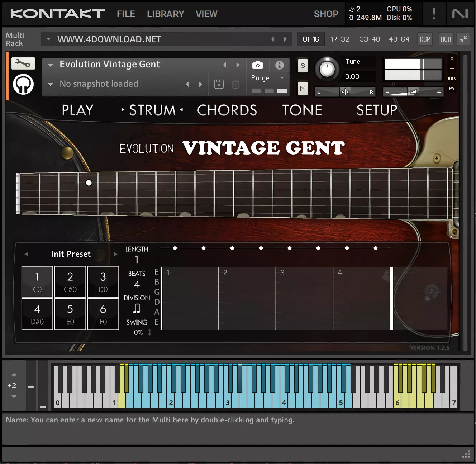The image size is (476, 464).
Task: Select strum pattern 2 C#0
Action: pyautogui.click(x=70, y=282)
